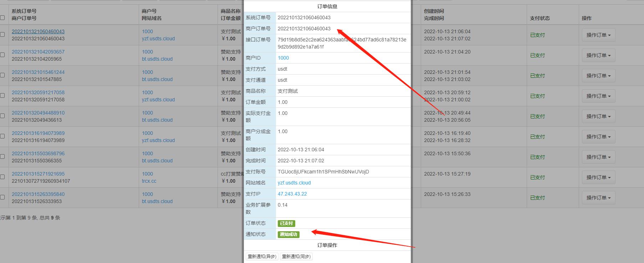Viewport: 644px width, 263px height.
Task: Select system order number value in dialog
Action: (x=304, y=17)
